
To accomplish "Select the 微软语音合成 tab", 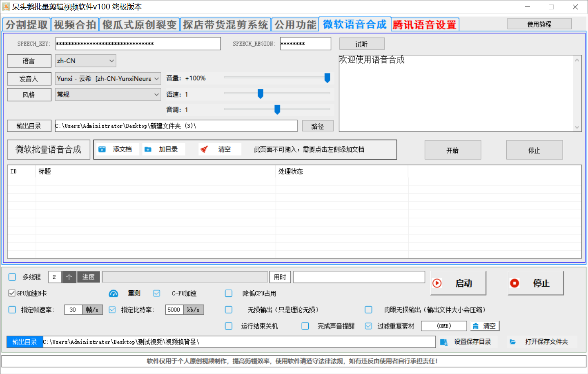I will pyautogui.click(x=355, y=24).
